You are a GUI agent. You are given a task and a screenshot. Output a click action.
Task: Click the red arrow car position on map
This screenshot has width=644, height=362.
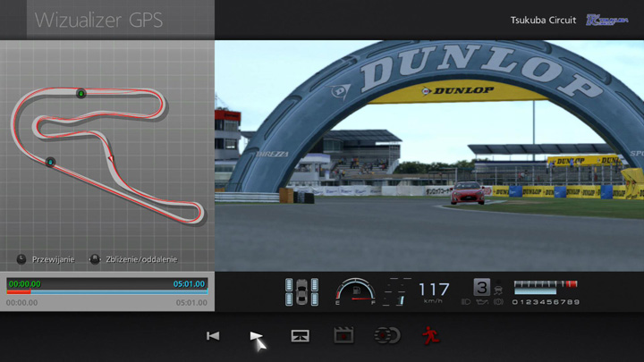(110, 158)
